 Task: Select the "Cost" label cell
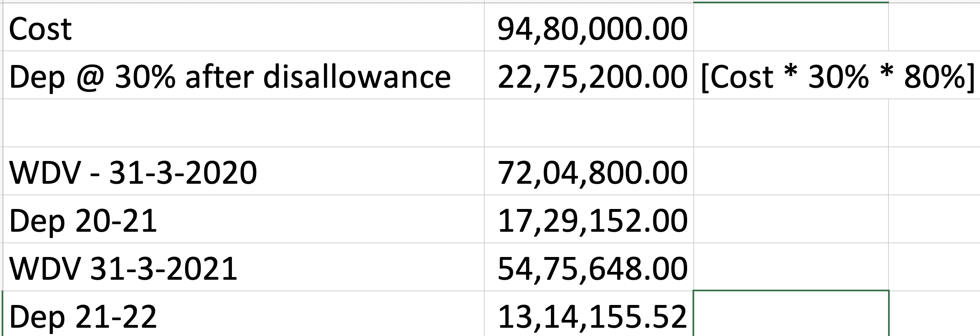tap(244, 28)
